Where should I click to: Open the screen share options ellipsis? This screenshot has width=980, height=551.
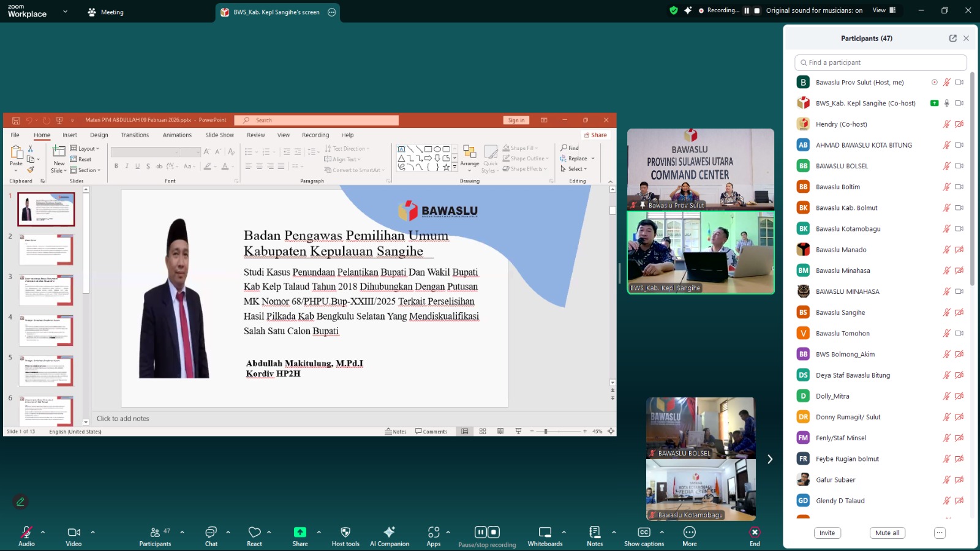click(x=332, y=12)
